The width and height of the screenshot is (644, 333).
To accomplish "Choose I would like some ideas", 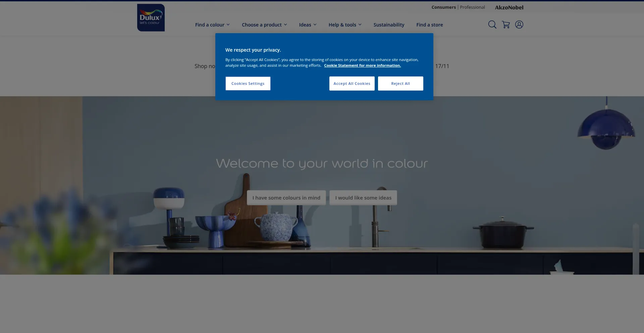I will point(363,198).
